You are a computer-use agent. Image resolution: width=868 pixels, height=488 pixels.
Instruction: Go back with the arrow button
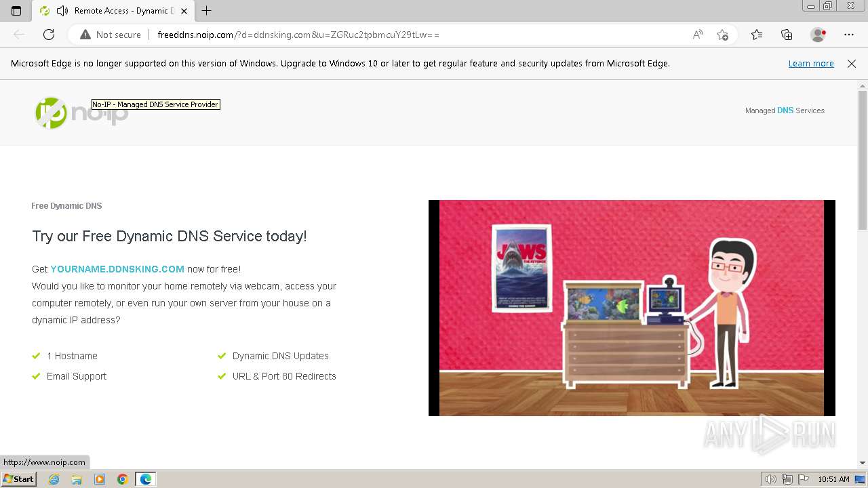tap(19, 35)
